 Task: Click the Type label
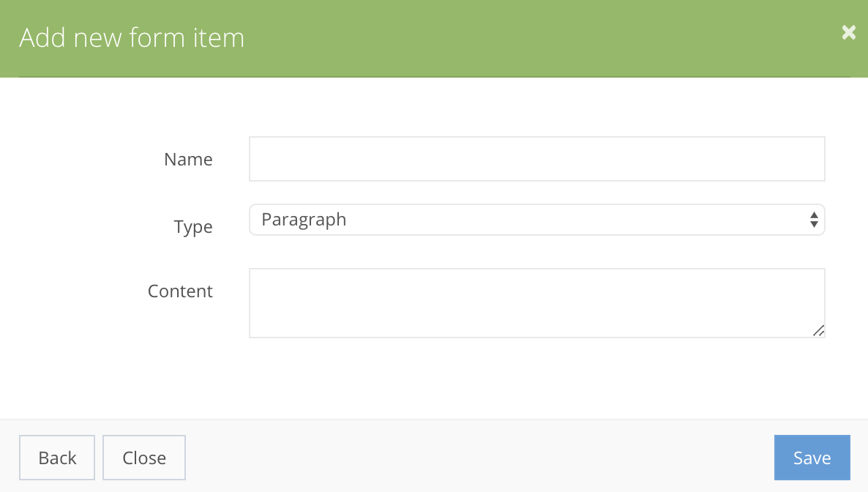click(193, 226)
